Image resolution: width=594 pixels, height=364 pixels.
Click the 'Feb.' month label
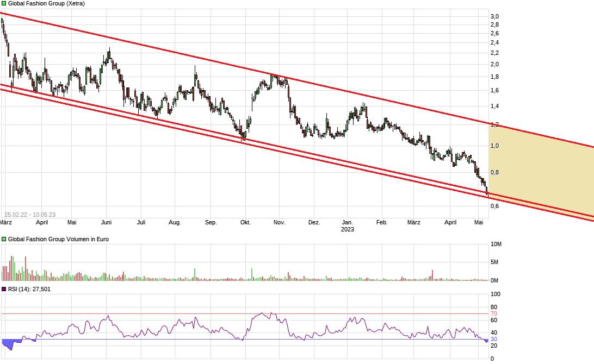(382, 223)
